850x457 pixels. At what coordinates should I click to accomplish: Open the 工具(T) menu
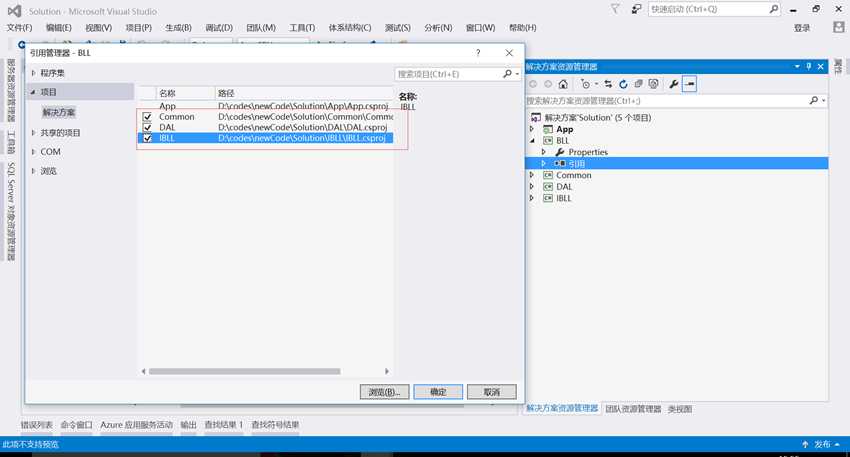pos(302,28)
